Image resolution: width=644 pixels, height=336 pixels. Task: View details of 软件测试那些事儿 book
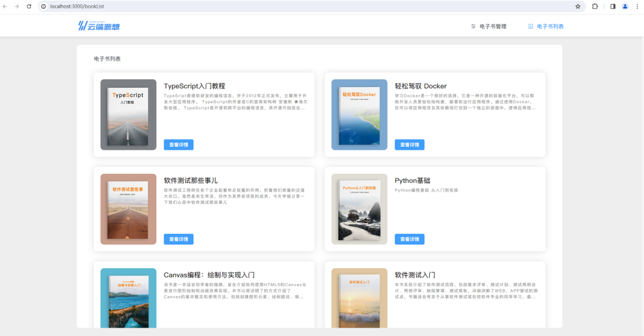(179, 239)
